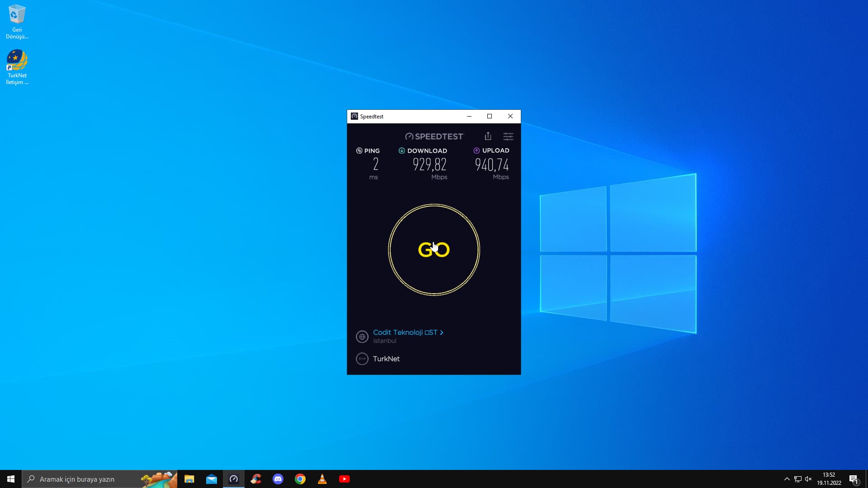Open the Recycle Bin desktop icon

[x=17, y=22]
